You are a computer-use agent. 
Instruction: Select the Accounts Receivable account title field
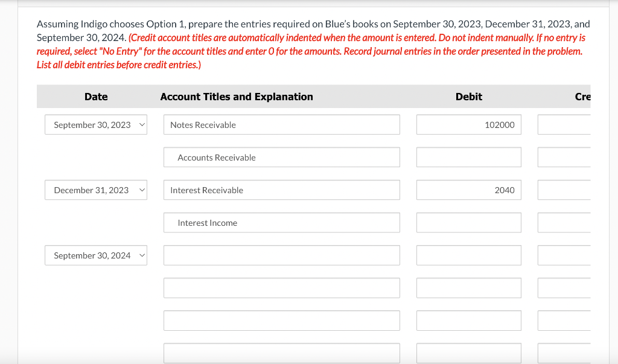pyautogui.click(x=281, y=157)
